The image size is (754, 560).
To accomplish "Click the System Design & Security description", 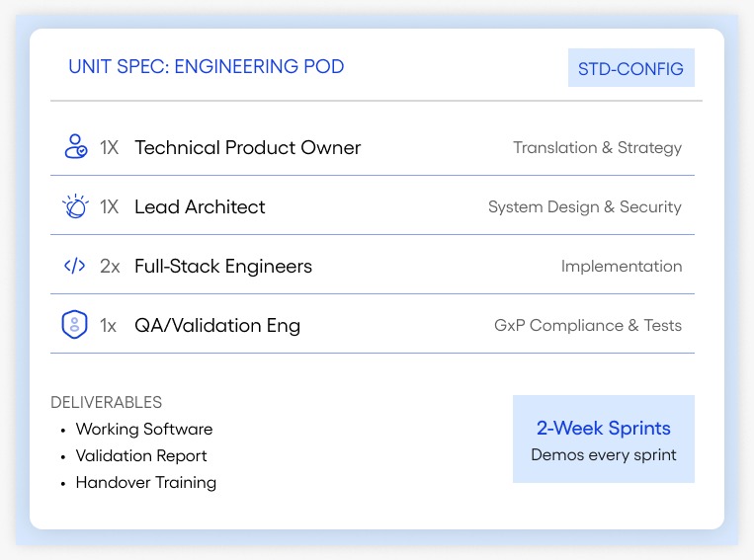I will click(x=585, y=207).
